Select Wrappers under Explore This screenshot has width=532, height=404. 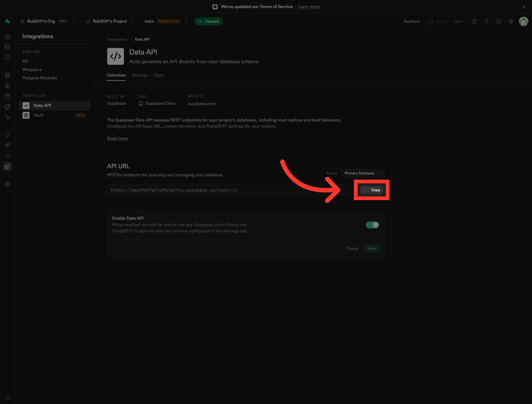32,70
